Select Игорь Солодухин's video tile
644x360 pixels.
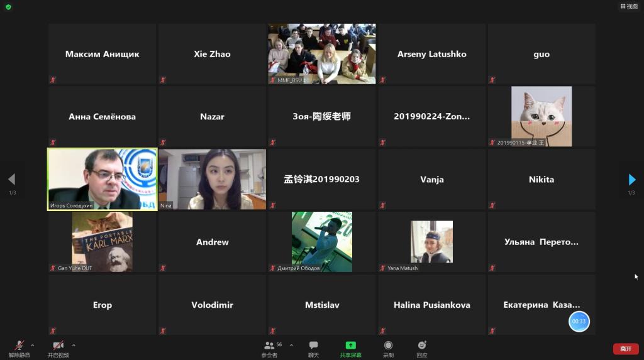(x=103, y=179)
